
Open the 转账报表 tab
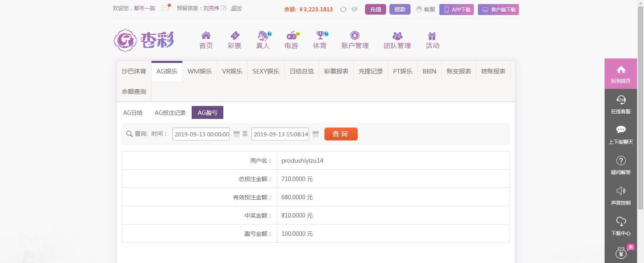tap(493, 71)
